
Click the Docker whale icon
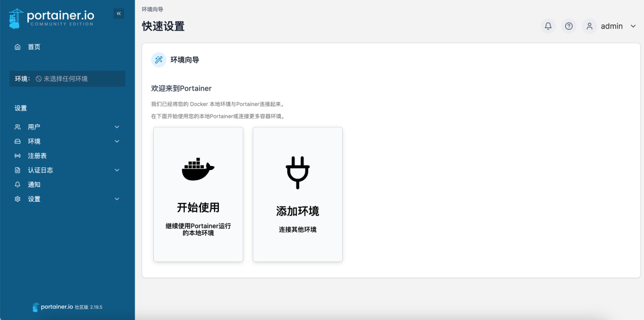coord(198,168)
